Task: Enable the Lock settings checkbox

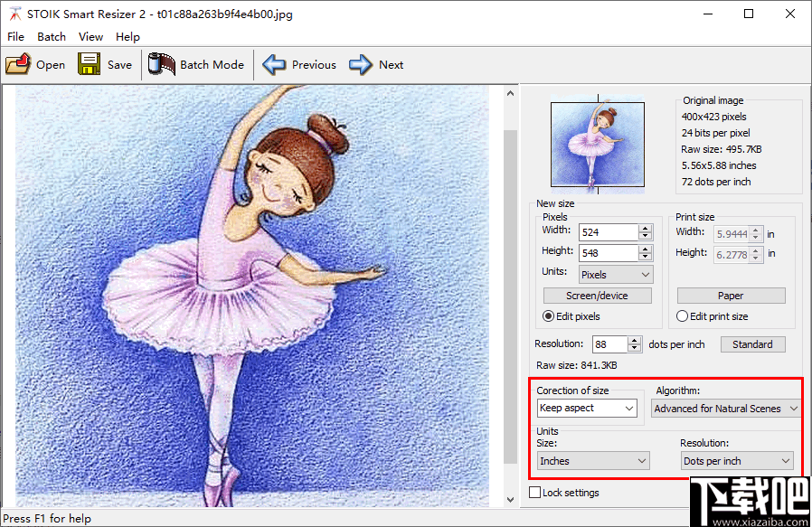Action: [534, 493]
